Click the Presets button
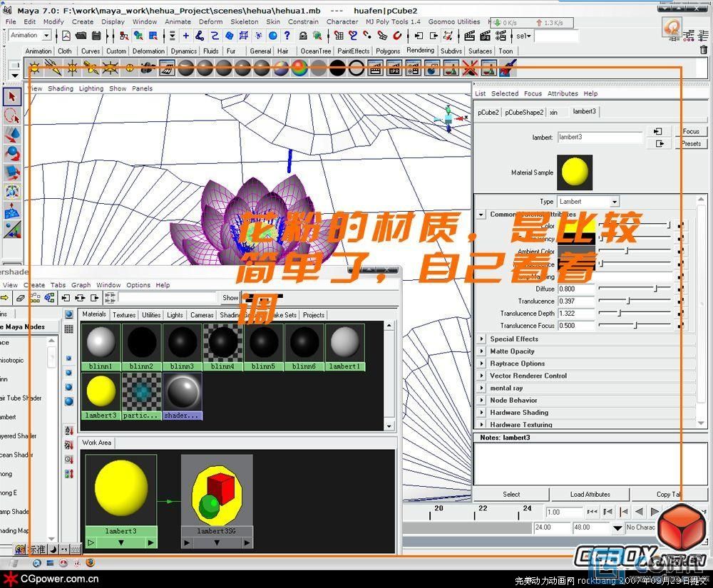The height and width of the screenshot is (588, 713). (691, 143)
